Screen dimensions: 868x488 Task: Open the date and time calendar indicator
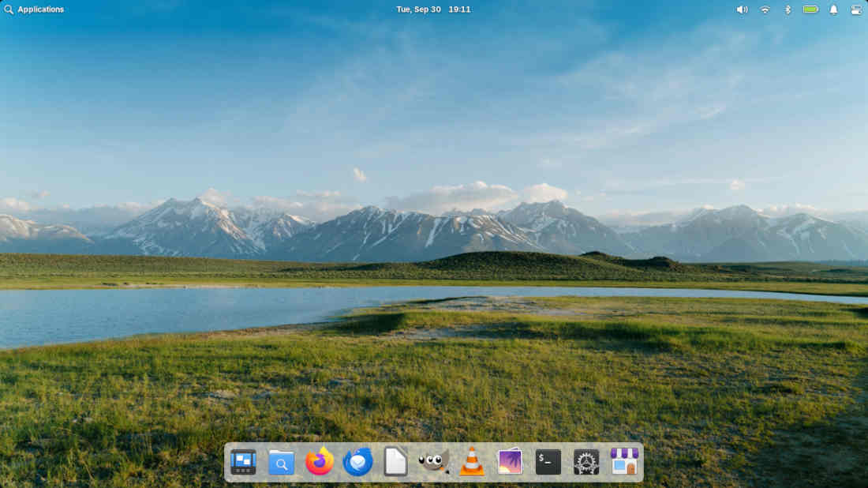point(433,9)
